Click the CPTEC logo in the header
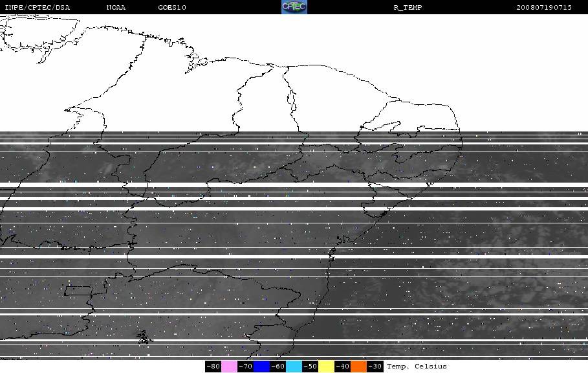Viewport: 588px width, 373px height. click(x=294, y=7)
